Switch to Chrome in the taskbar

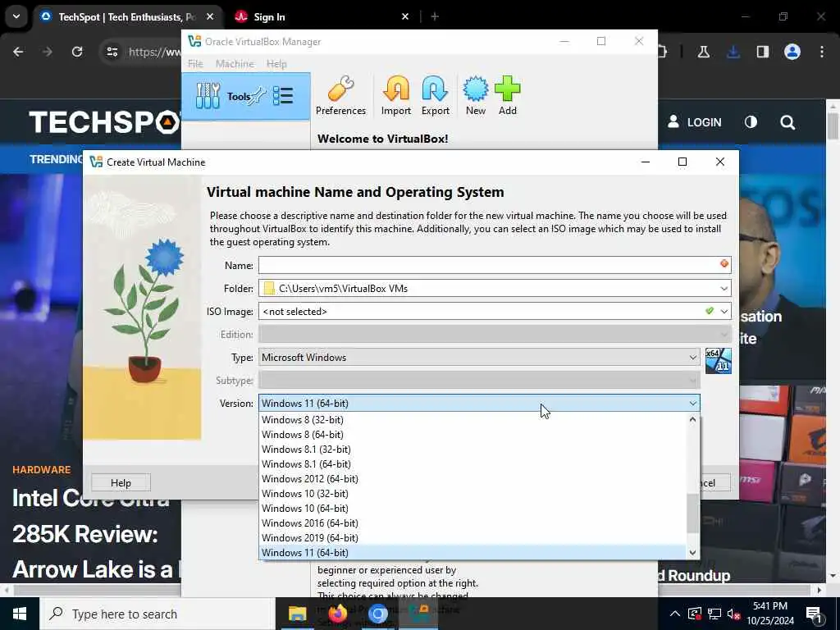[377, 614]
